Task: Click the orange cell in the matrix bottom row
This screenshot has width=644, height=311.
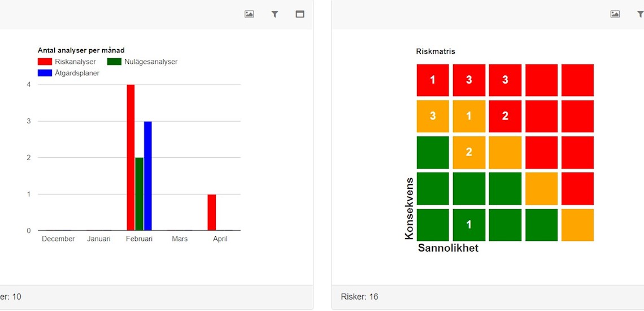Action: (577, 224)
